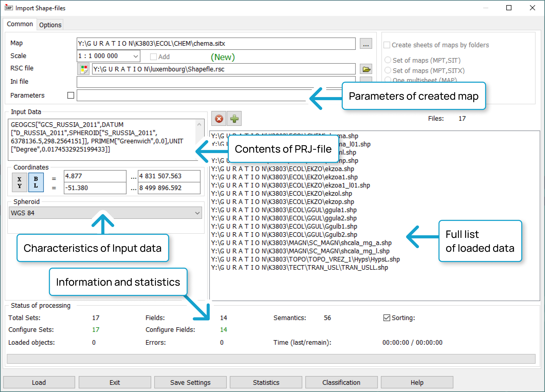The height and width of the screenshot is (392, 545).
Task: Select file ekzop.shp in the list
Action: [282, 202]
